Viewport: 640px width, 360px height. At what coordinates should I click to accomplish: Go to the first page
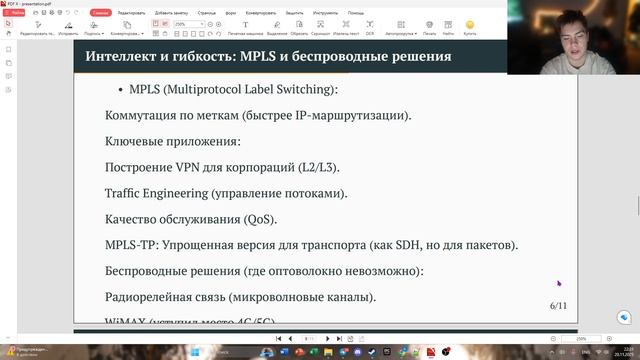[278, 339]
